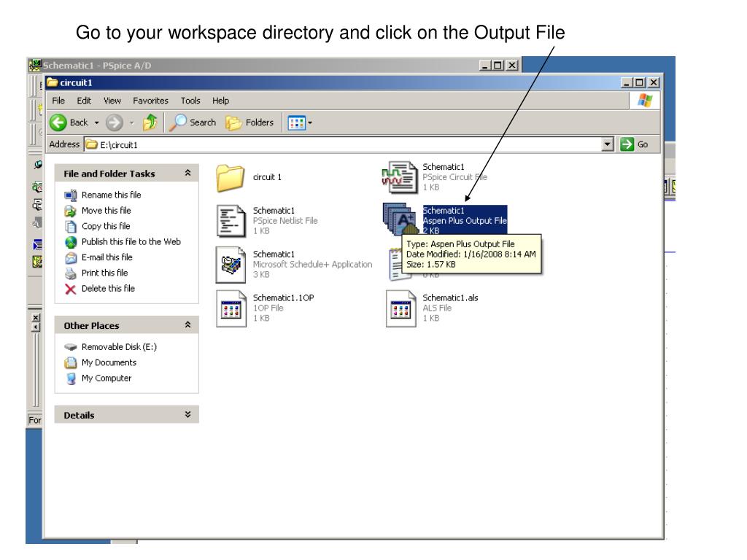Click the Copy this file link

(x=106, y=227)
